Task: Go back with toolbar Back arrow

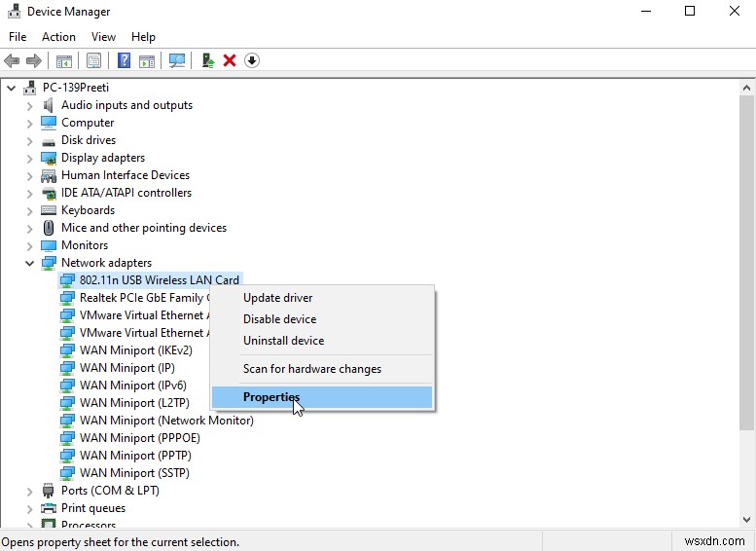Action: click(12, 60)
